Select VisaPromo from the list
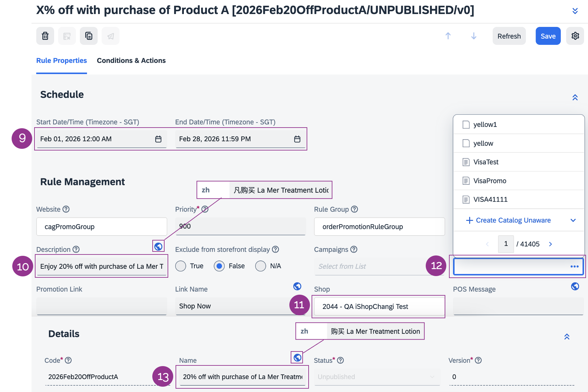 (x=489, y=181)
